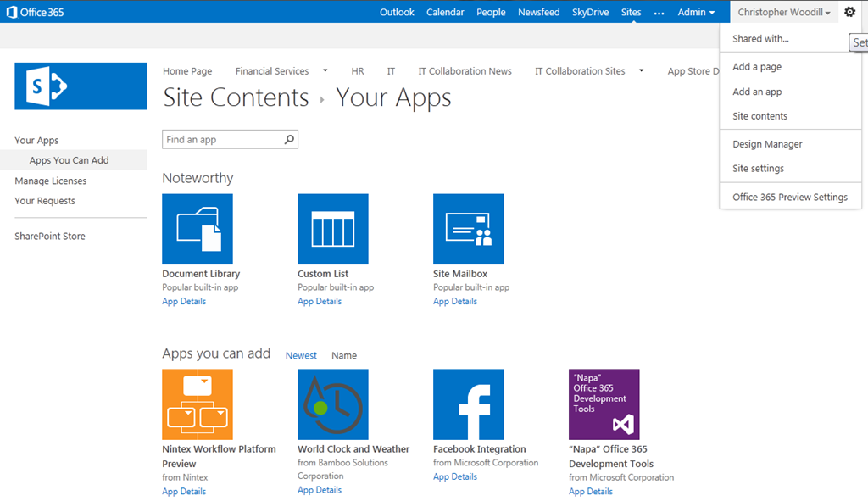Click the World Clock and Weather name
868x501 pixels.
coord(353,449)
